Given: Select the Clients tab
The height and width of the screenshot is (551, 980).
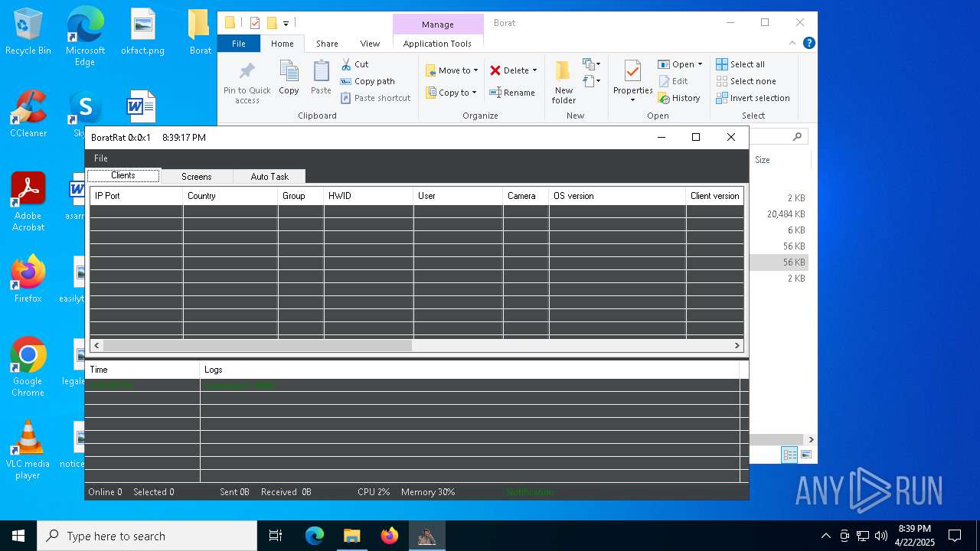Looking at the screenshot, I should (123, 175).
